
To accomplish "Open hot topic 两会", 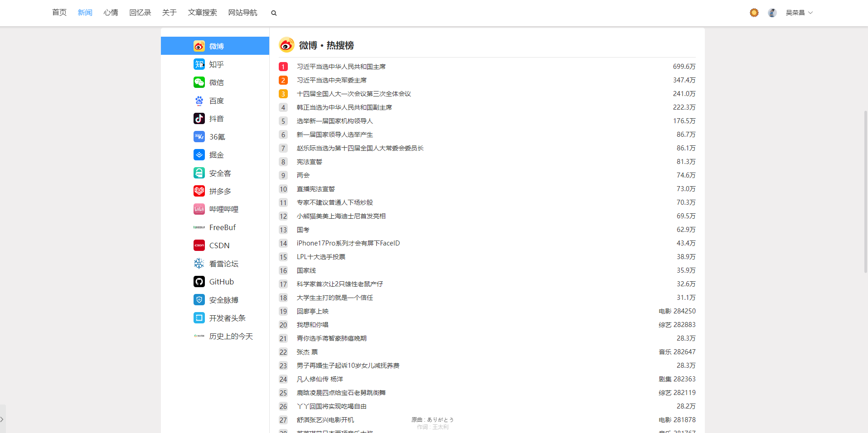I will pos(303,175).
